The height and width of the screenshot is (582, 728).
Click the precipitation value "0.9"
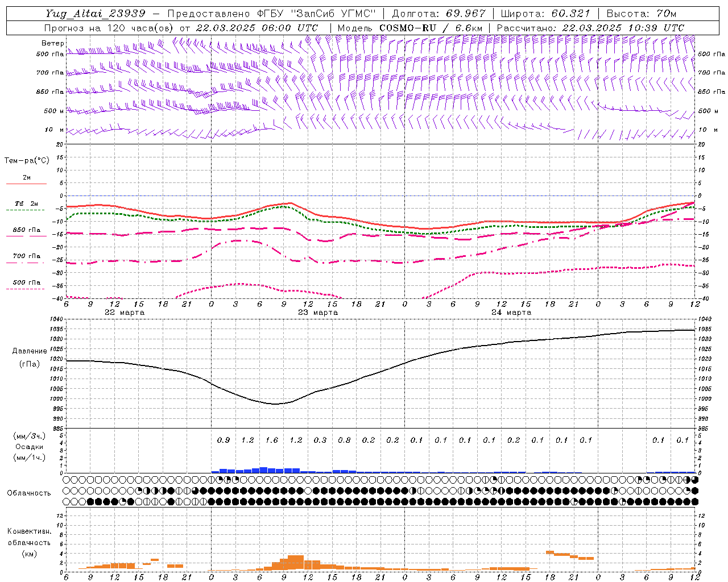(224, 440)
